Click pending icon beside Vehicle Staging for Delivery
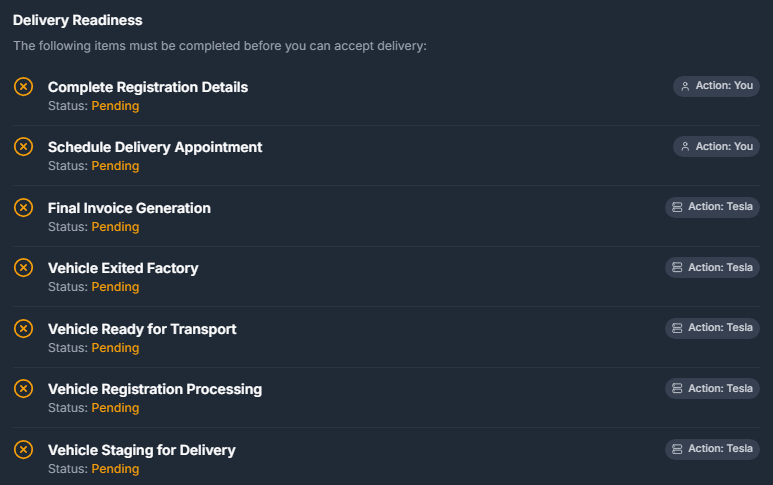Screen dimensions: 773x485 pos(23,449)
